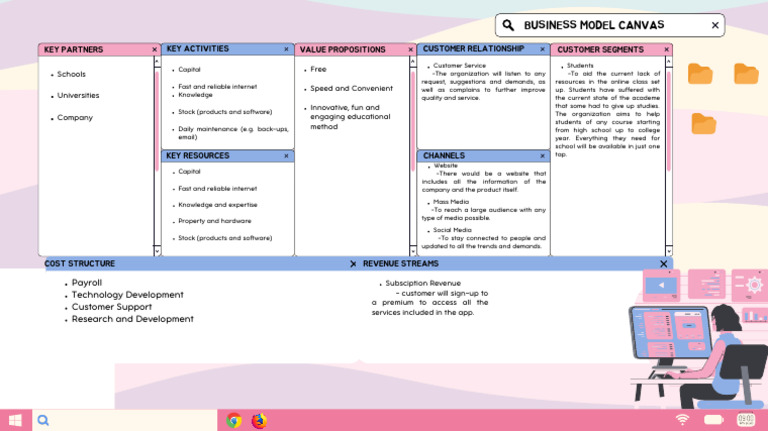This screenshot has height=431, width=768.
Task: Click the Key Partners scrollbar up arrow
Action: [157, 62]
